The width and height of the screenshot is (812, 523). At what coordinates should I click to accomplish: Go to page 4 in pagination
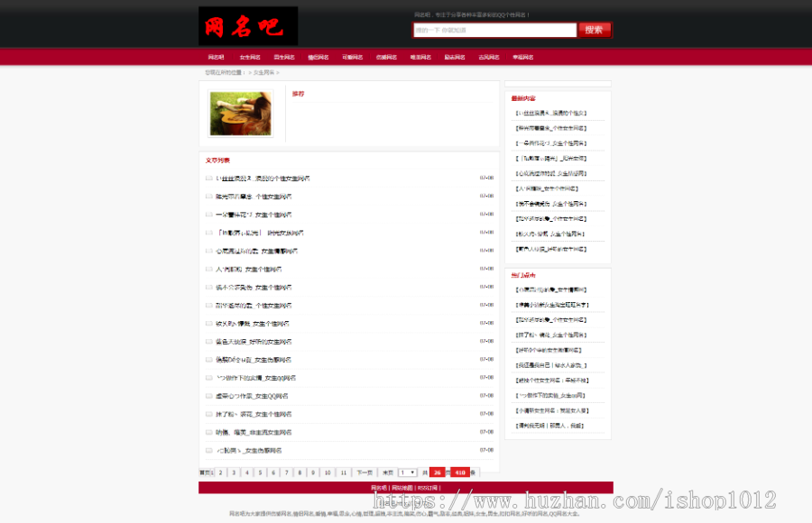pyautogui.click(x=247, y=473)
